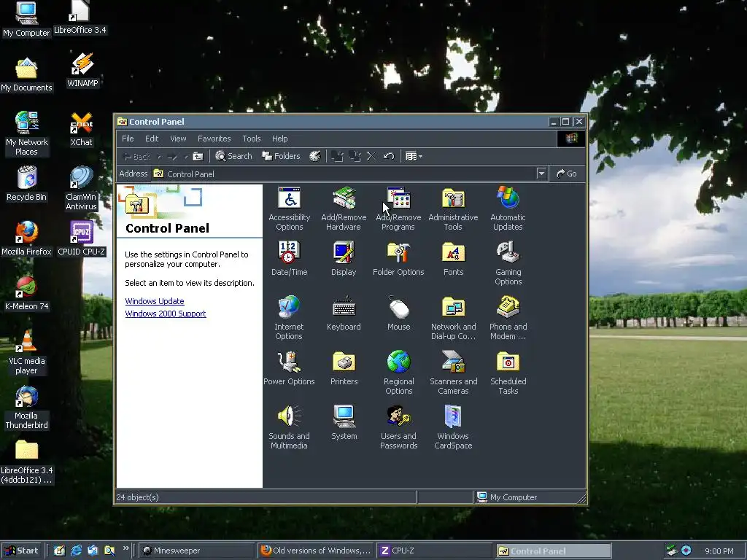This screenshot has width=747, height=560.
Task: Open Automatic Updates applet
Action: pos(508,209)
